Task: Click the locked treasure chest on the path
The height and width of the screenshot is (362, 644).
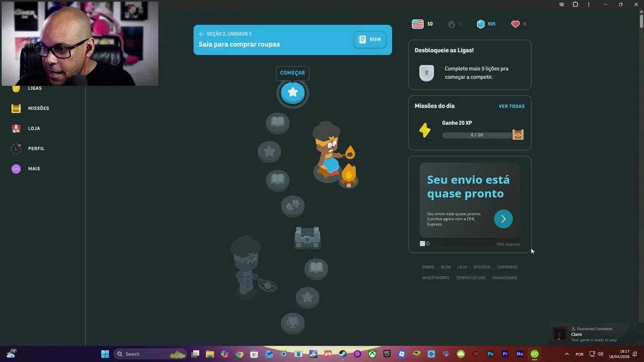Action: (x=307, y=237)
